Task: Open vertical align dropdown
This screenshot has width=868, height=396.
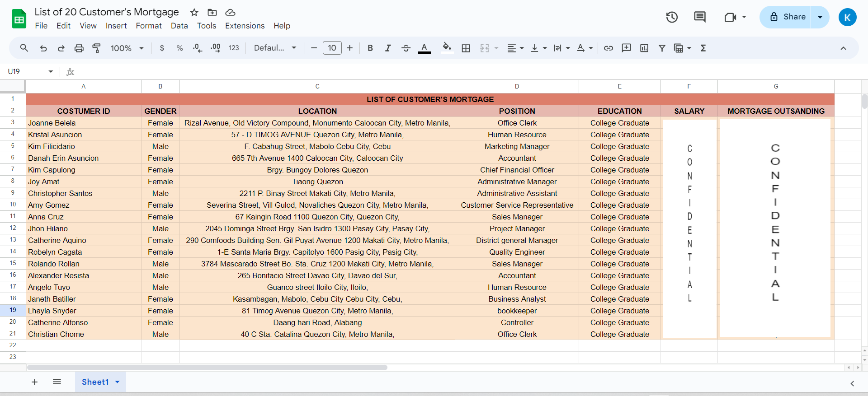Action: pos(538,48)
